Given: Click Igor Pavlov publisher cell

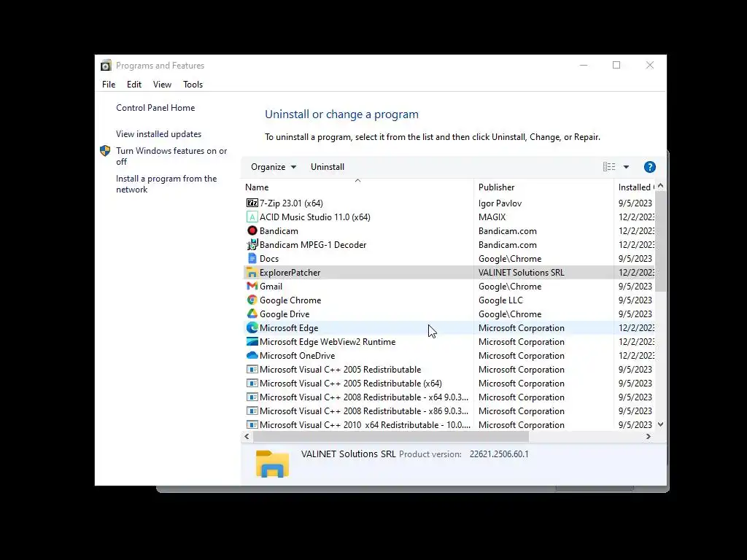Looking at the screenshot, I should point(500,203).
